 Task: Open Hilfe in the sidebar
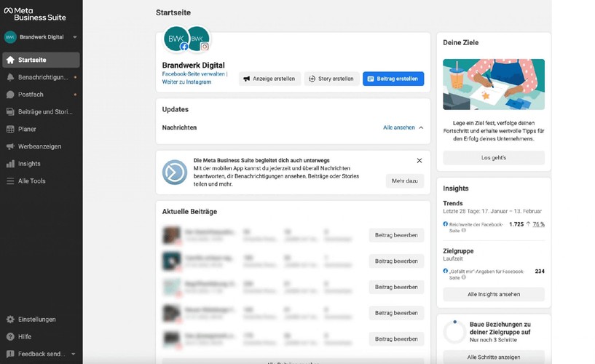41,336
